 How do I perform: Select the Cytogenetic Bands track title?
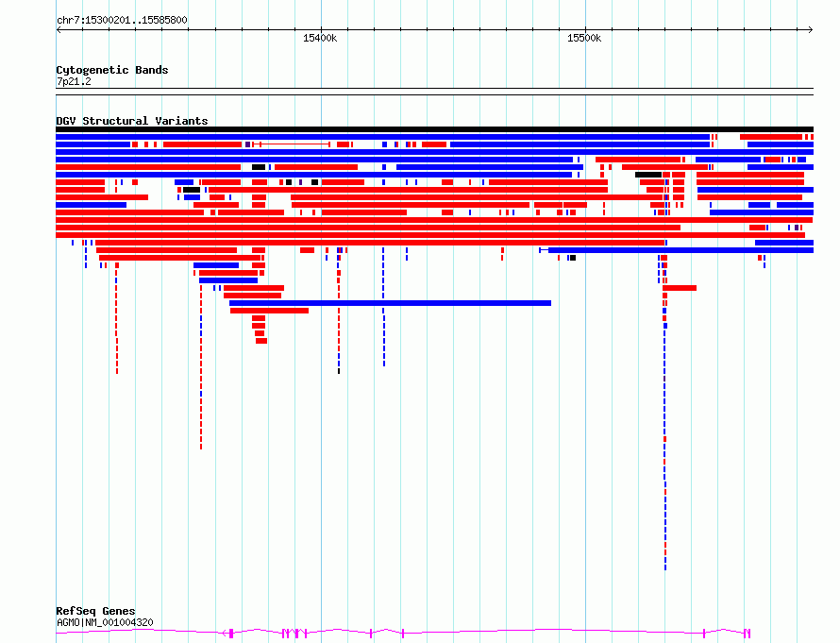point(112,70)
